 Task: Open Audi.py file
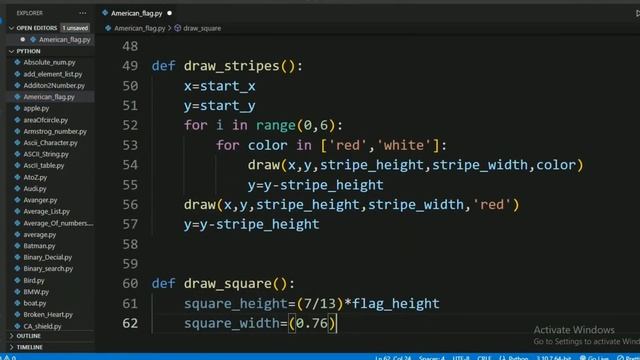[35, 189]
